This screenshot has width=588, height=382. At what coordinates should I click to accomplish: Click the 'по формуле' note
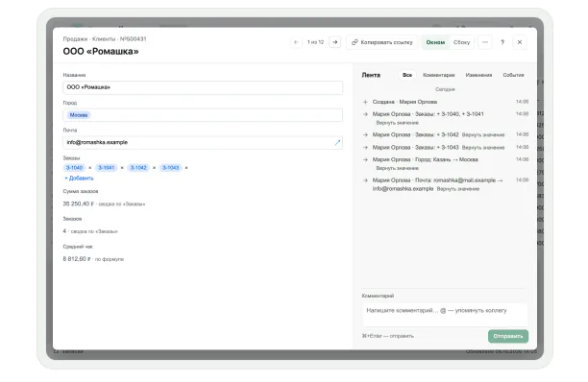click(110, 259)
